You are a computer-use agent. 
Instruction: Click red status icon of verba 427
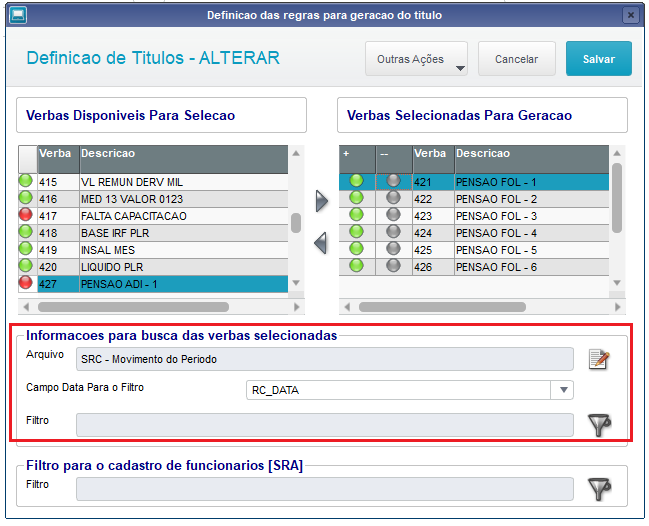click(x=26, y=283)
